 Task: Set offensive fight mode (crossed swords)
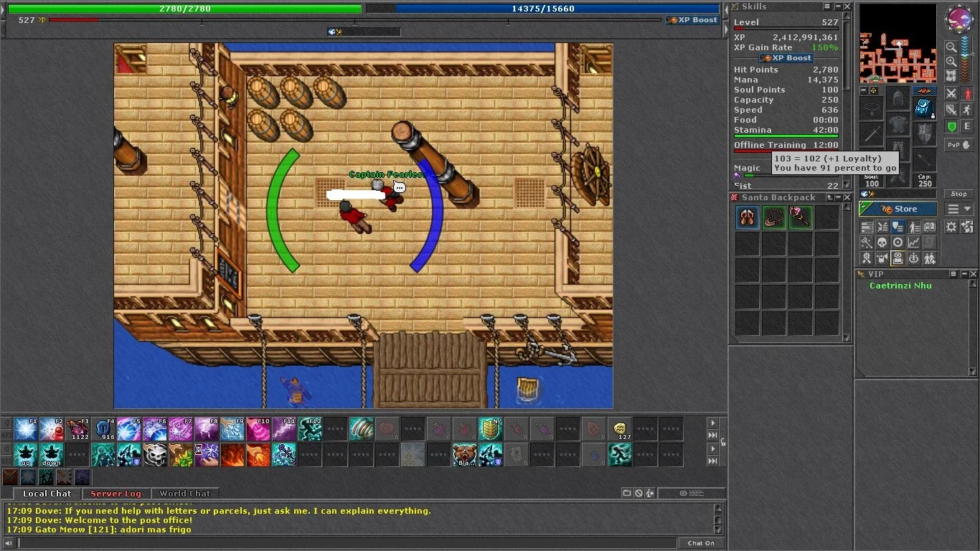click(x=951, y=94)
